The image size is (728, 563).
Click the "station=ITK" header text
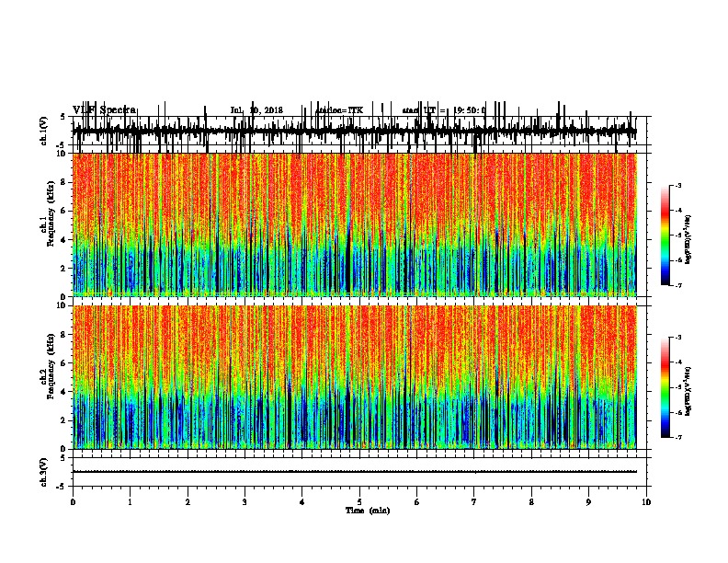(339, 110)
